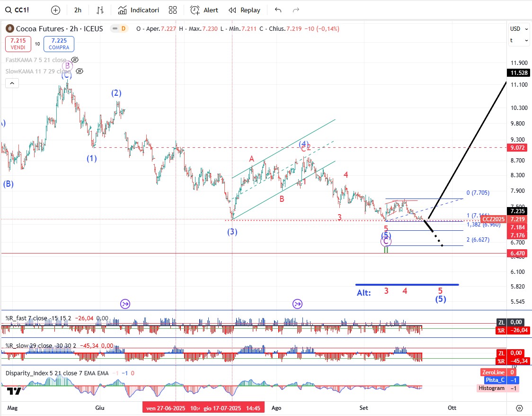Select the black projection trend line

pos(467,151)
